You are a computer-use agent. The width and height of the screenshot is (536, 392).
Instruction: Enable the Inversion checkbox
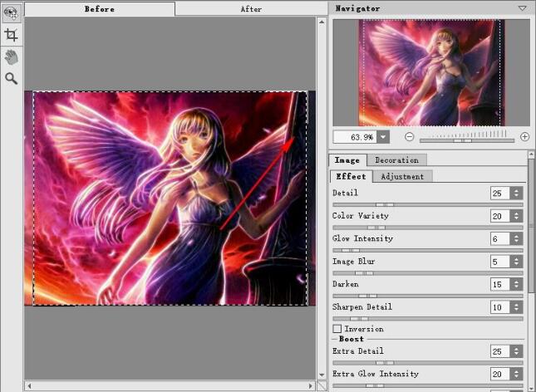(337, 329)
